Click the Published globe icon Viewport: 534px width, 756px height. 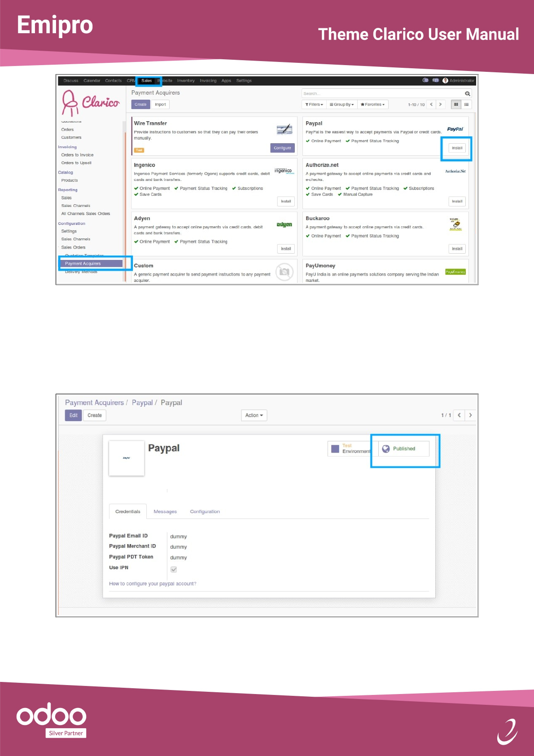386,448
